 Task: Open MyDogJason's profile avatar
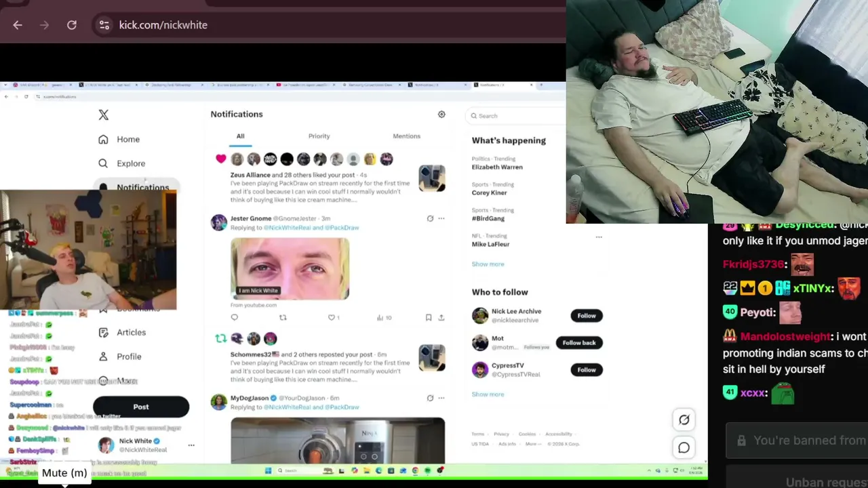click(x=218, y=402)
